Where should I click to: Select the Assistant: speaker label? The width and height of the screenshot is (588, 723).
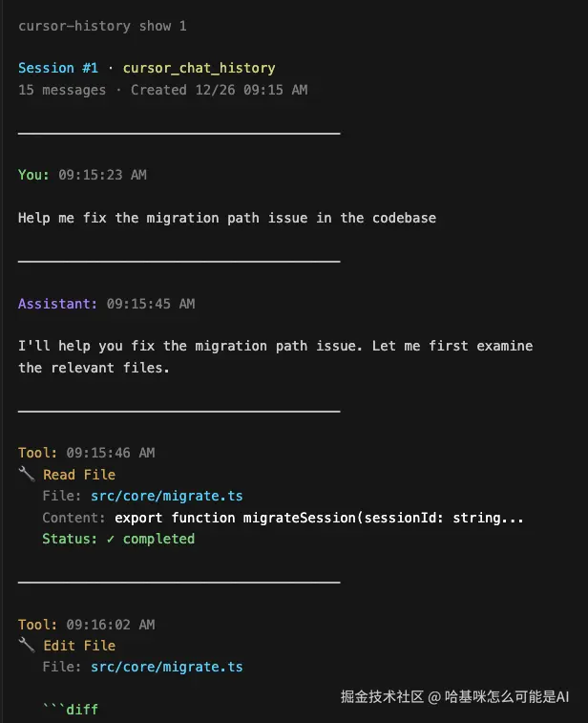click(58, 304)
